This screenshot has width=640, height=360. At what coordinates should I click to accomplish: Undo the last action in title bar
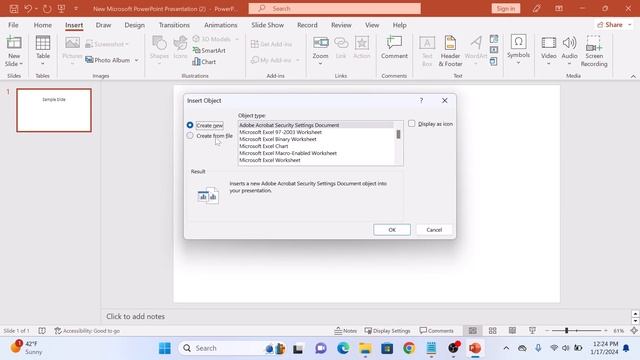tap(28, 9)
